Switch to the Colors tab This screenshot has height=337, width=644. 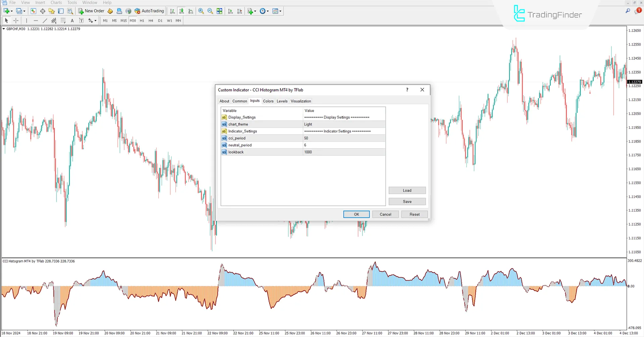tap(268, 101)
